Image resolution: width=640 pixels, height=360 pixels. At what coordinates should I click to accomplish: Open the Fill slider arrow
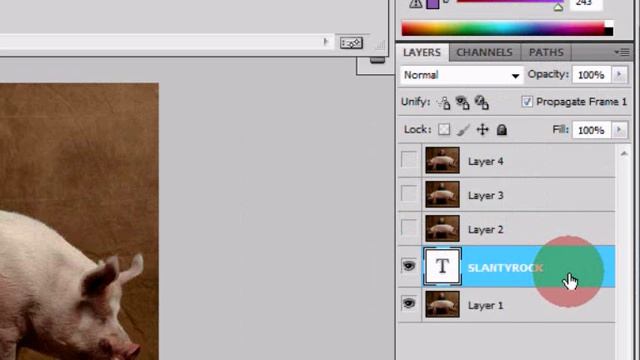coord(619,130)
